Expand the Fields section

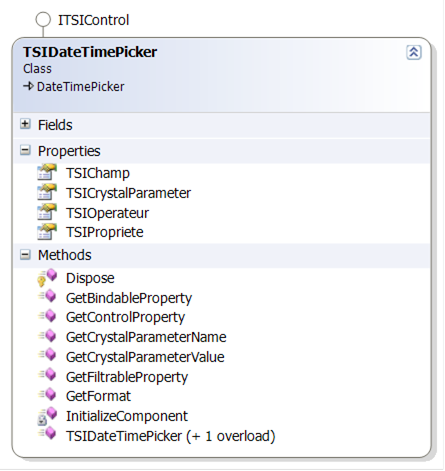click(x=25, y=124)
